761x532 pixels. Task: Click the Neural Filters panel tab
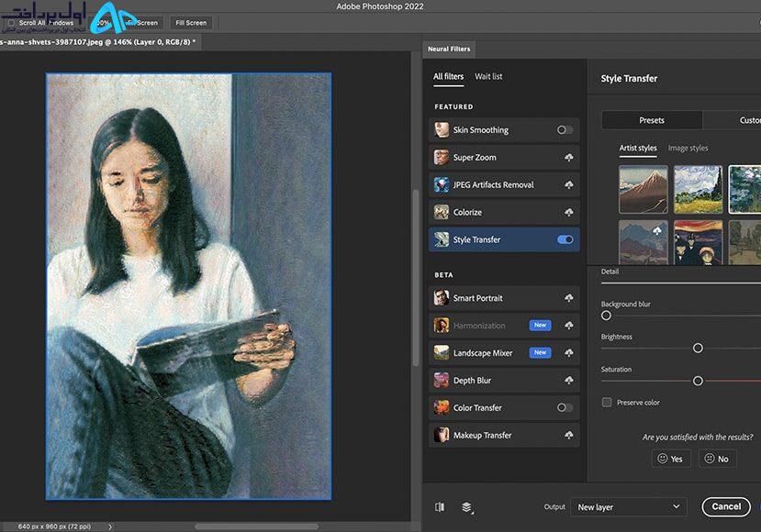(449, 49)
